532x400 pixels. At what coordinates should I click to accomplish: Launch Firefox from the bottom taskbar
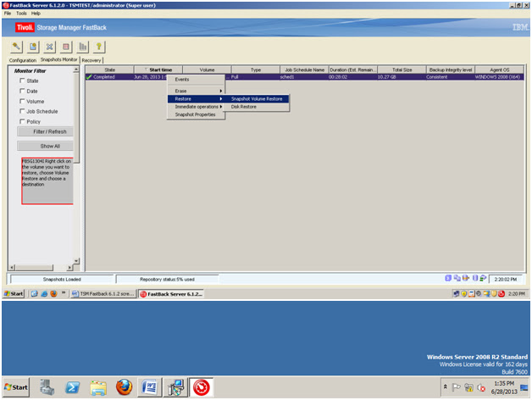[x=125, y=387]
